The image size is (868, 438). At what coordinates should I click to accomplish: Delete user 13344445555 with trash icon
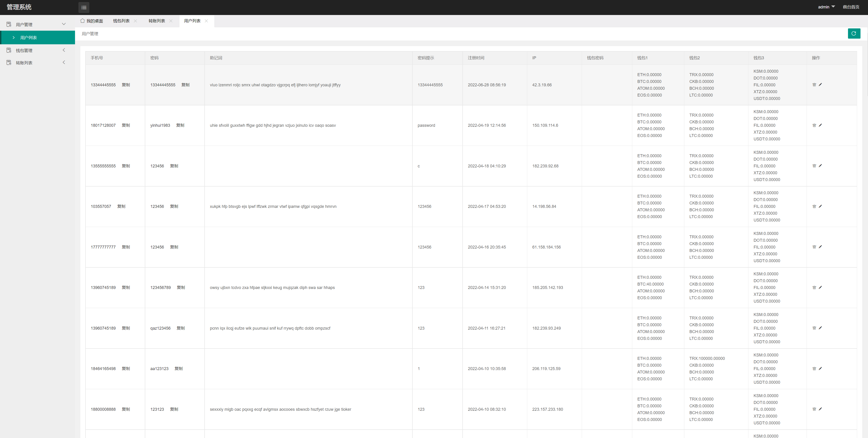click(814, 85)
